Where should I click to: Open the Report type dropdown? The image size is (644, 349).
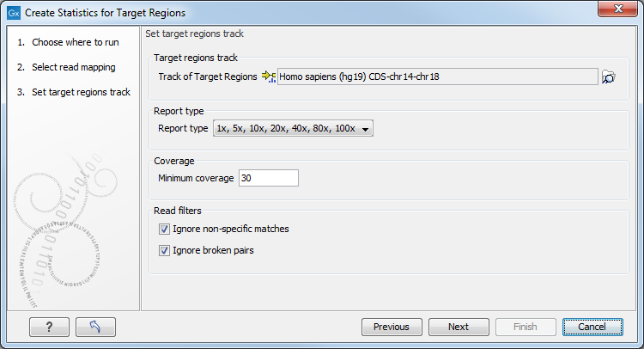coord(293,128)
